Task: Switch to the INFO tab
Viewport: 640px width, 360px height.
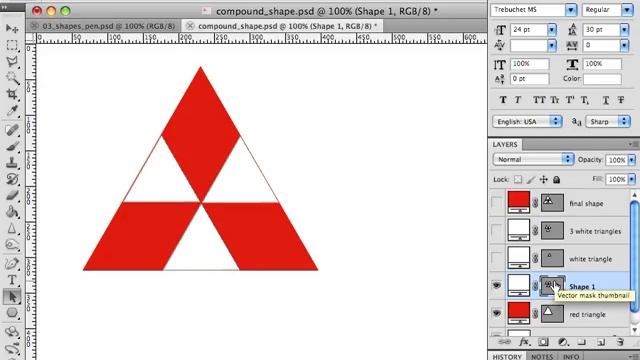Action: pyautogui.click(x=571, y=356)
